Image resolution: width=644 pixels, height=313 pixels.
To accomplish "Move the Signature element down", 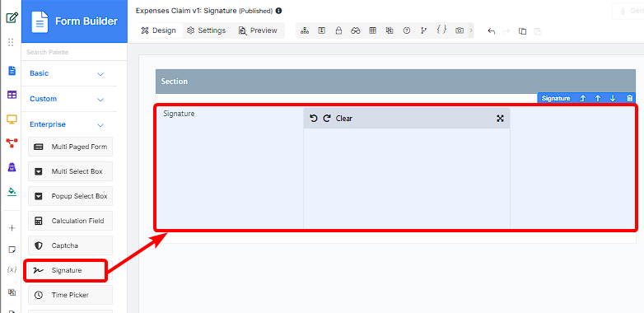I will (x=613, y=98).
